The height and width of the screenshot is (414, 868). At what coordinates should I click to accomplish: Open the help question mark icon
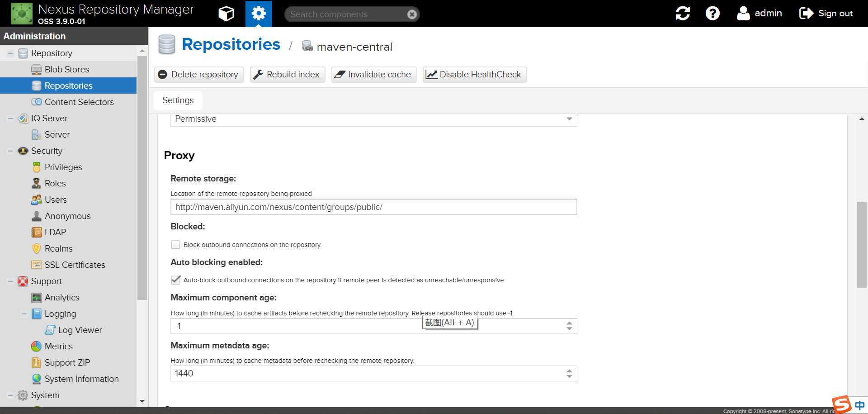click(x=712, y=13)
